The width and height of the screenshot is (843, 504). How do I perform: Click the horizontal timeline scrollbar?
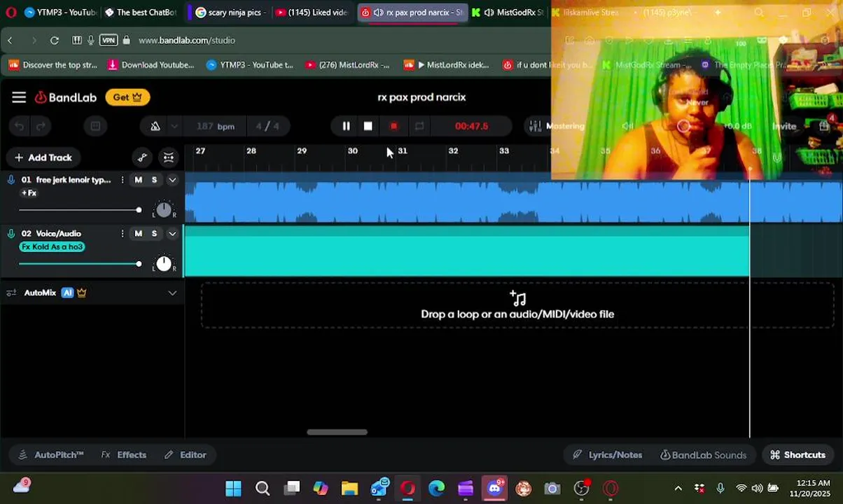(x=337, y=432)
